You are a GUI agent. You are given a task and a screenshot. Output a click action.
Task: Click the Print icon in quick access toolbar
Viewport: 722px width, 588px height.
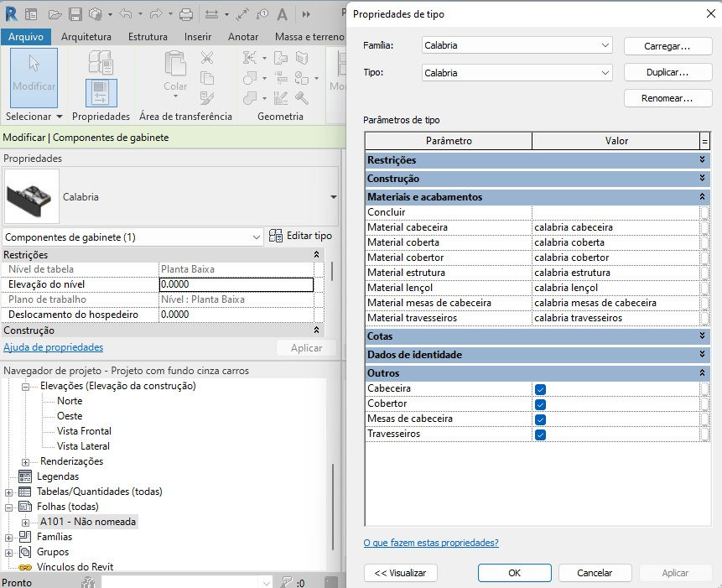pyautogui.click(x=186, y=15)
